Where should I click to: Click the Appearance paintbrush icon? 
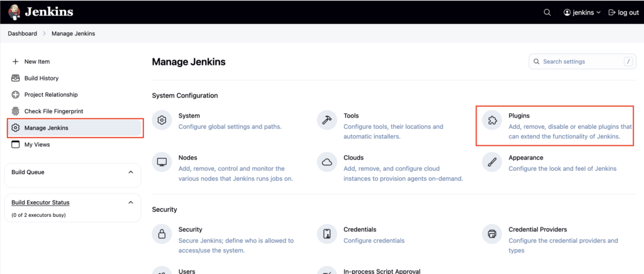point(492,162)
